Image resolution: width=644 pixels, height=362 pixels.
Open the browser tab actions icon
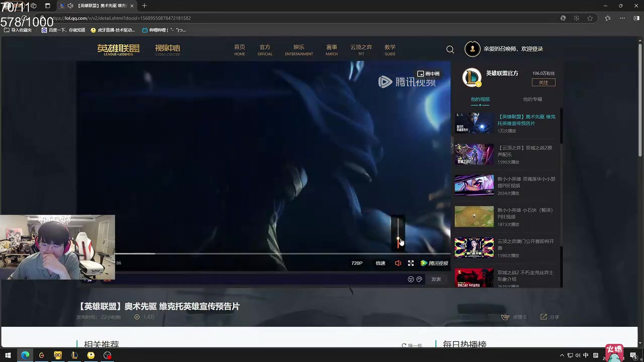coord(47,6)
